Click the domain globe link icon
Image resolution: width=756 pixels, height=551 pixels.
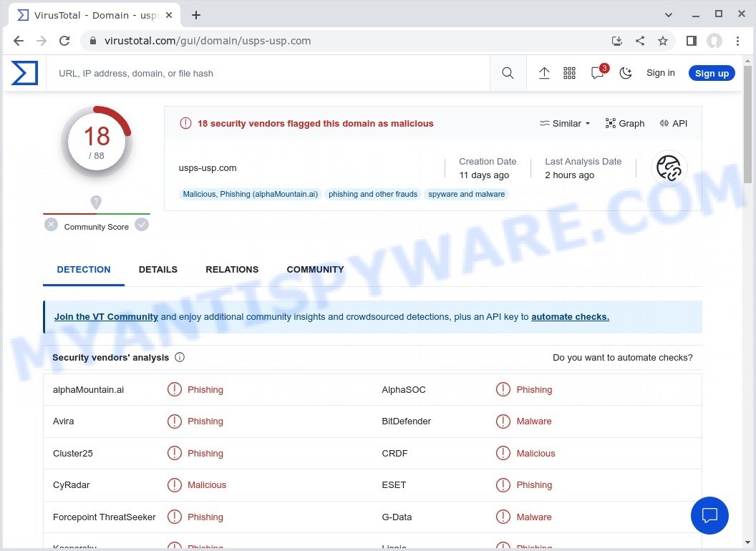tap(669, 168)
